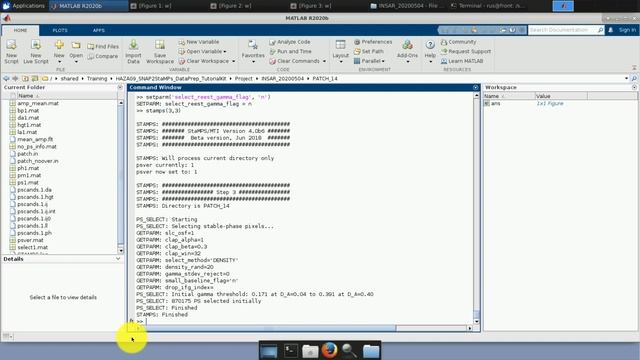The image size is (640, 360).
Task: Open the terminal icon in the dock
Action: pos(291,351)
